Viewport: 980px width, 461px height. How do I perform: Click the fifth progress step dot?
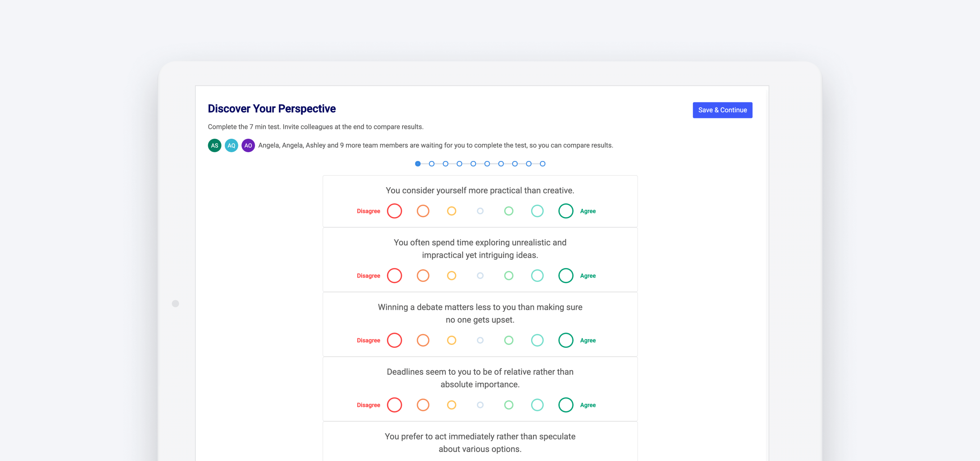(473, 164)
